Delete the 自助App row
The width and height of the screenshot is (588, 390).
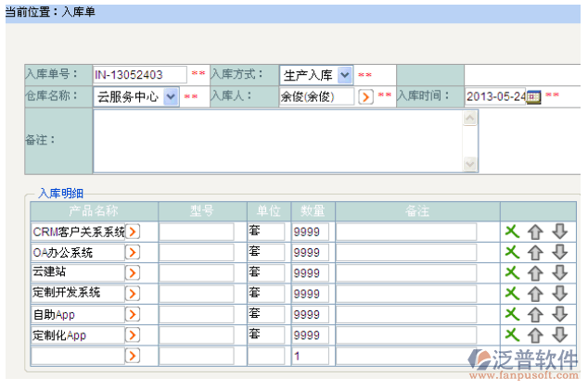(x=511, y=314)
